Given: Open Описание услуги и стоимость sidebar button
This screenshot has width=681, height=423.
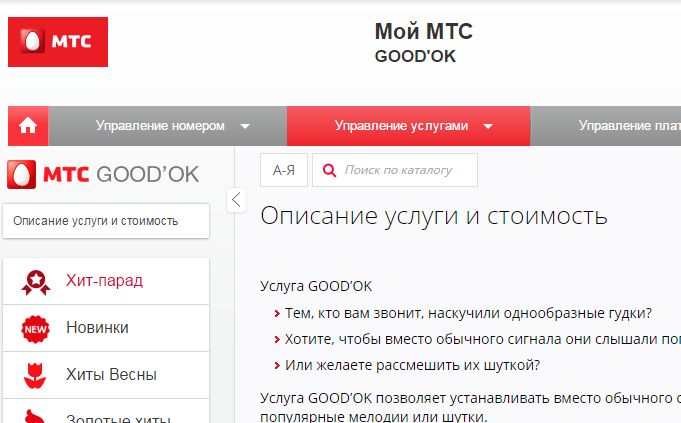Looking at the screenshot, I should point(106,221).
